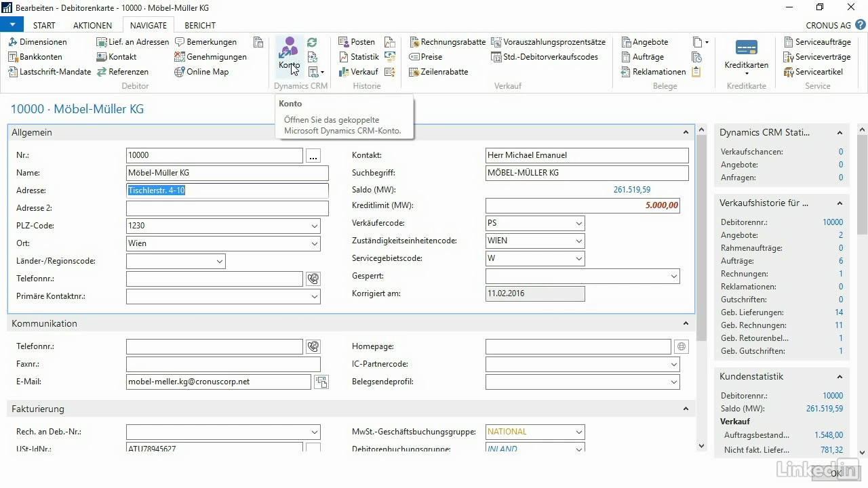Open the Kontakt ribbon item
This screenshot has height=488, width=868.
(117, 57)
